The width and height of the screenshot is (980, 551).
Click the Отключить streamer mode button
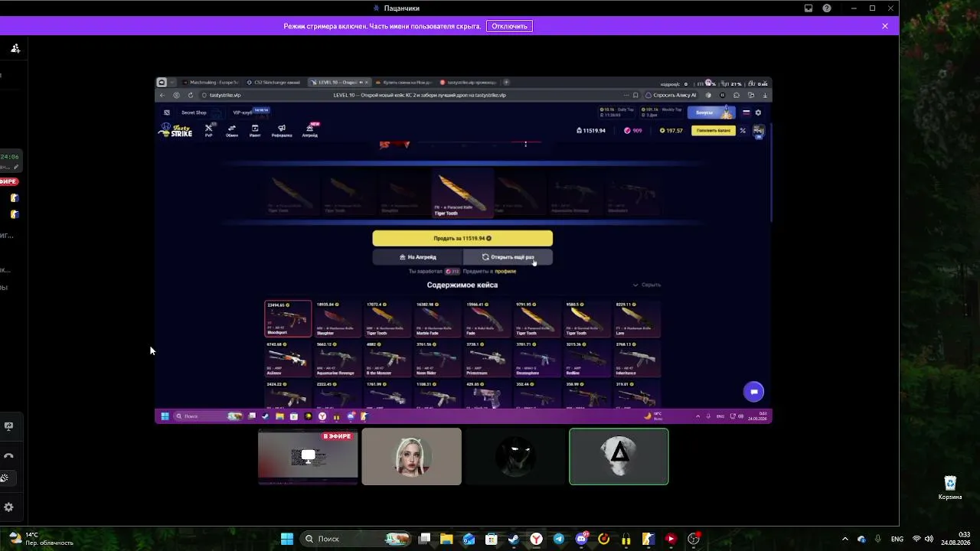point(510,26)
